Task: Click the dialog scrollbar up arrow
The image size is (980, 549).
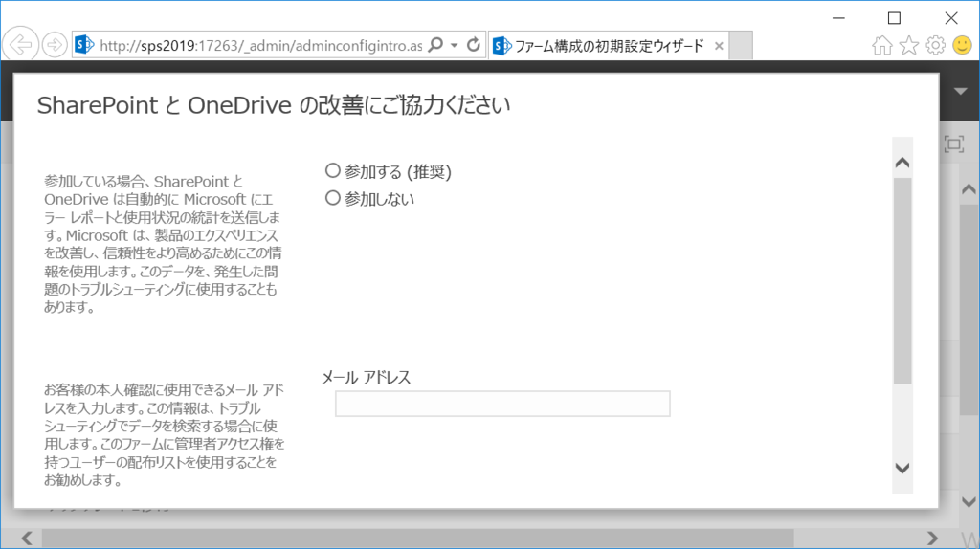Action: tap(902, 163)
